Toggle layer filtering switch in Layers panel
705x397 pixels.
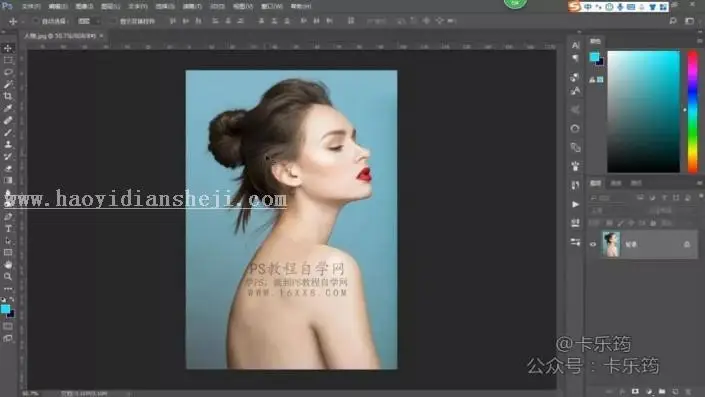tap(701, 197)
